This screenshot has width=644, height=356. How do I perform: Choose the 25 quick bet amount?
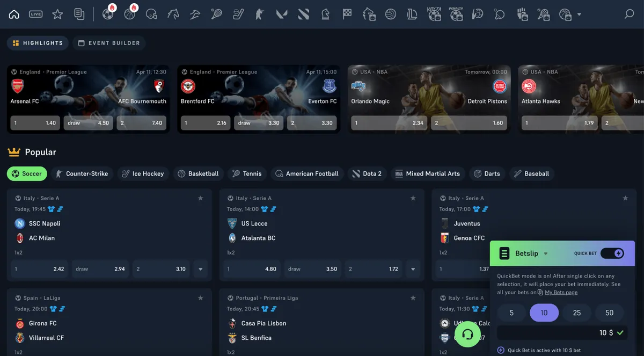[577, 313]
